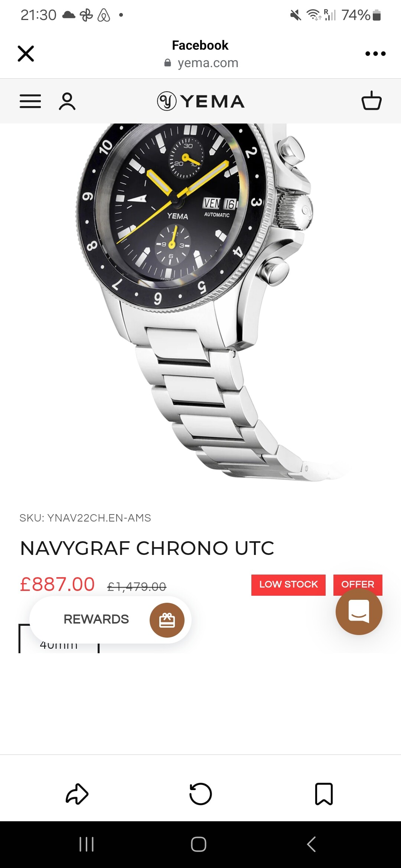Bookmark this page
The width and height of the screenshot is (401, 868).
pyautogui.click(x=324, y=794)
